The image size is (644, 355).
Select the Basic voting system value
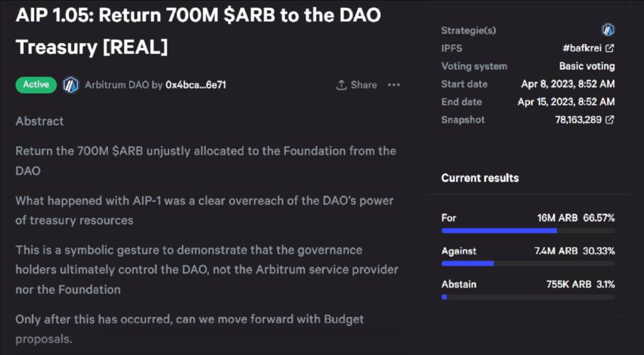587,66
